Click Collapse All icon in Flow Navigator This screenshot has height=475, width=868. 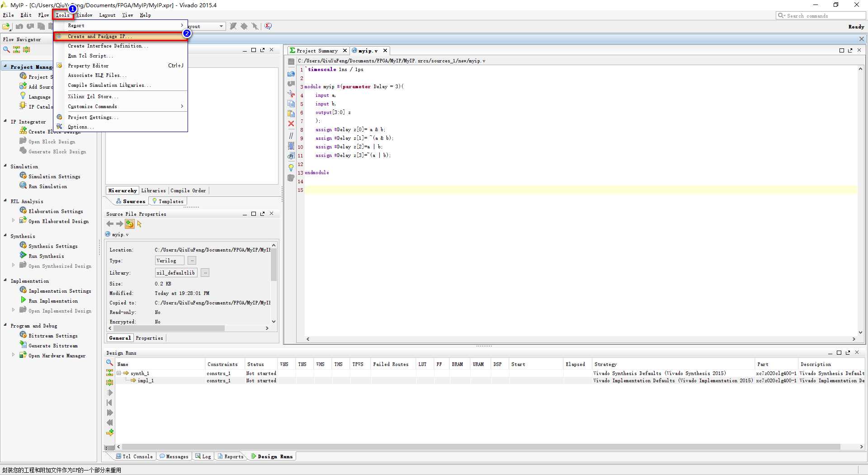(17, 49)
